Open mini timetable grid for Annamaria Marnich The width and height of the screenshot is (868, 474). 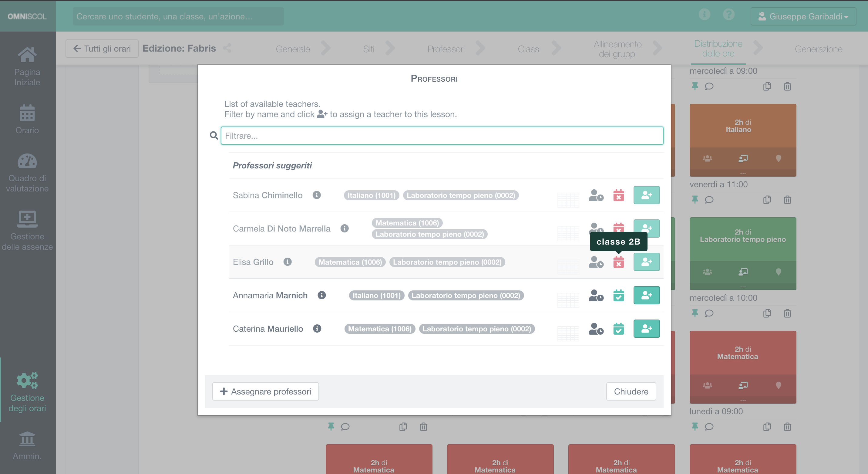point(568,300)
